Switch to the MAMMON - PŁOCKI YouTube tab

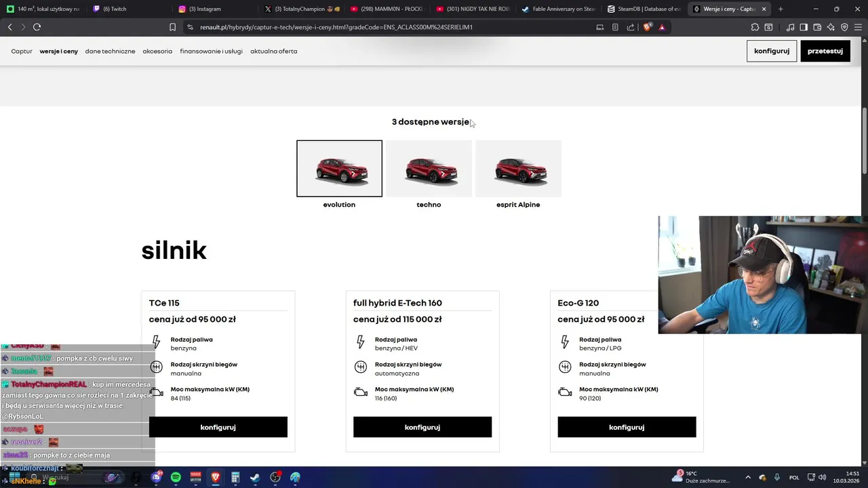click(387, 9)
